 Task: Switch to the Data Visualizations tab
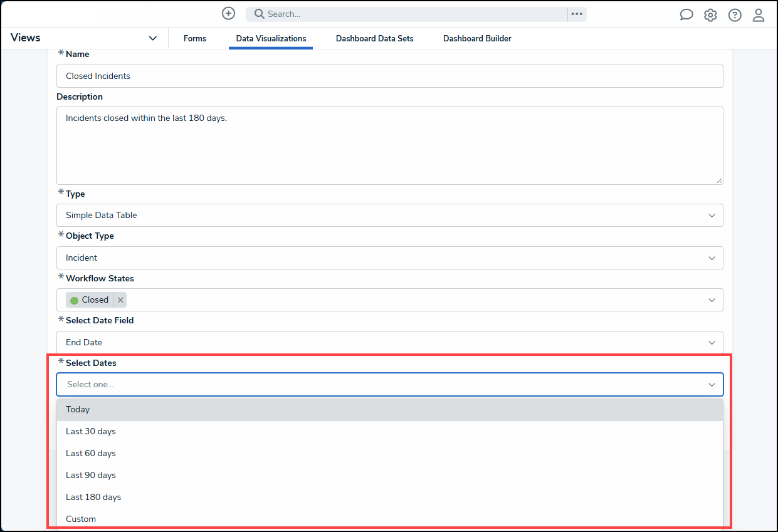(x=271, y=39)
